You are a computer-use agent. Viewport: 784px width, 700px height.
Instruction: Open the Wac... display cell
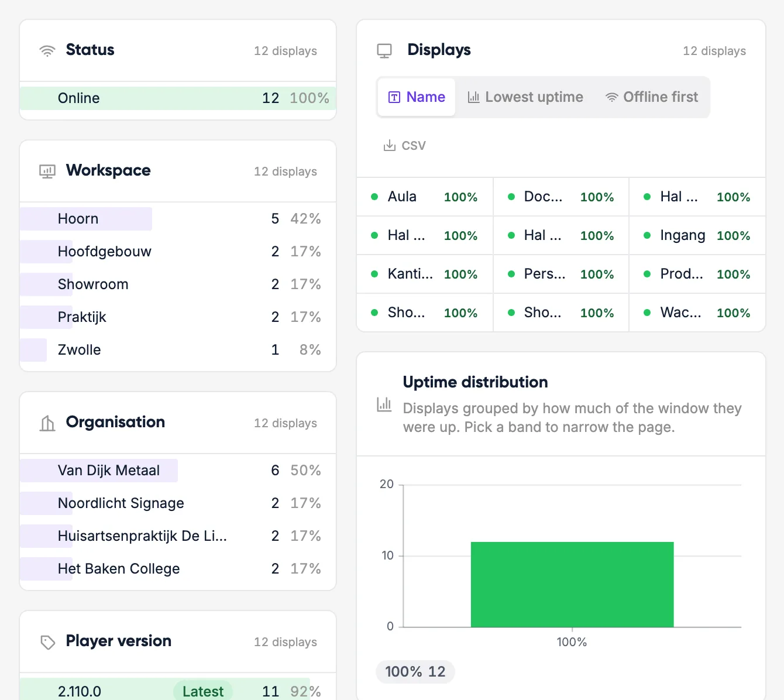coord(697,313)
